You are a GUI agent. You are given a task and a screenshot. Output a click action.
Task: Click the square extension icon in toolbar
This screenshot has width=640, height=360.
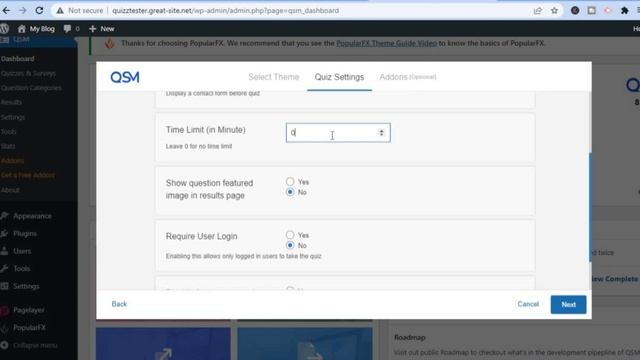(591, 11)
